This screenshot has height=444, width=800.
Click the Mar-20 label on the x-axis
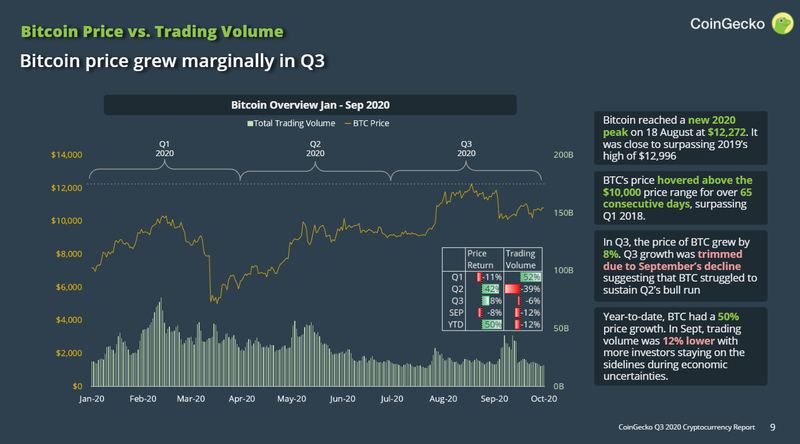191,399
